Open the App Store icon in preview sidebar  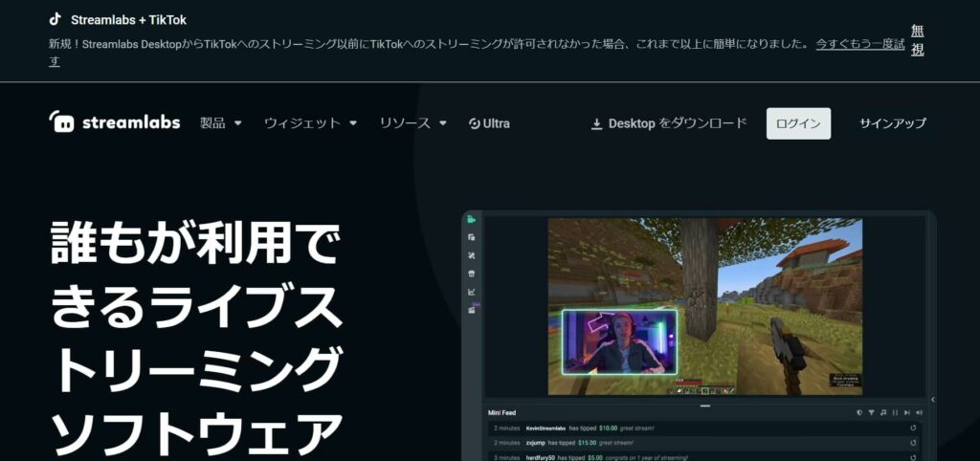pyautogui.click(x=471, y=274)
